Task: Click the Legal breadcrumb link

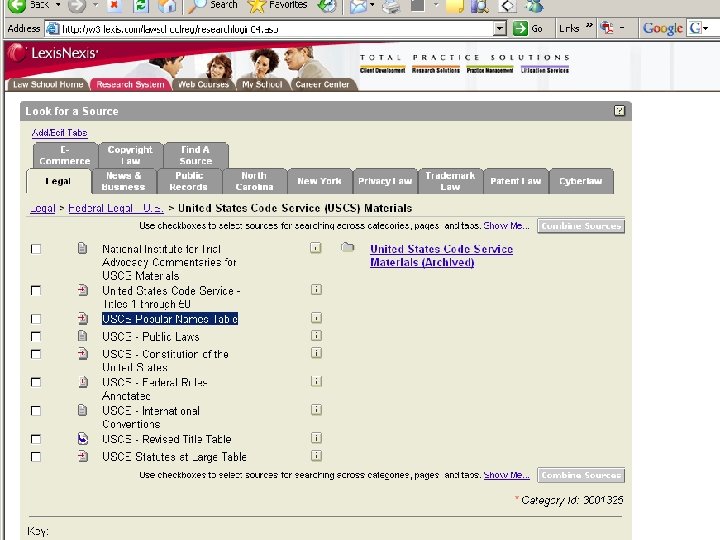Action: click(x=42, y=208)
